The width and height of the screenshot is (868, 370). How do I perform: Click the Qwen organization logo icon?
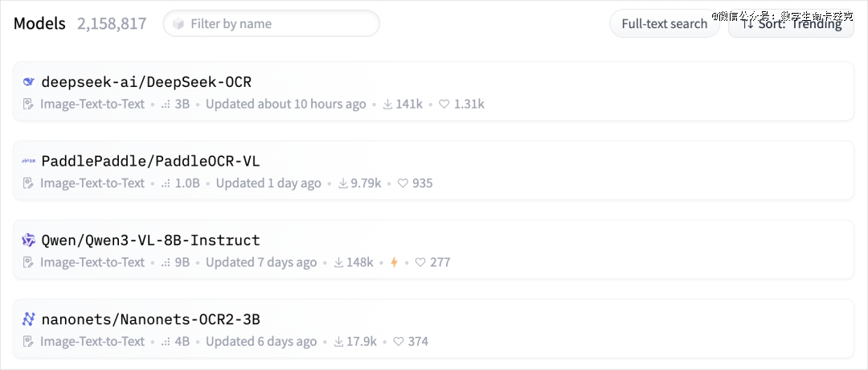pos(29,240)
